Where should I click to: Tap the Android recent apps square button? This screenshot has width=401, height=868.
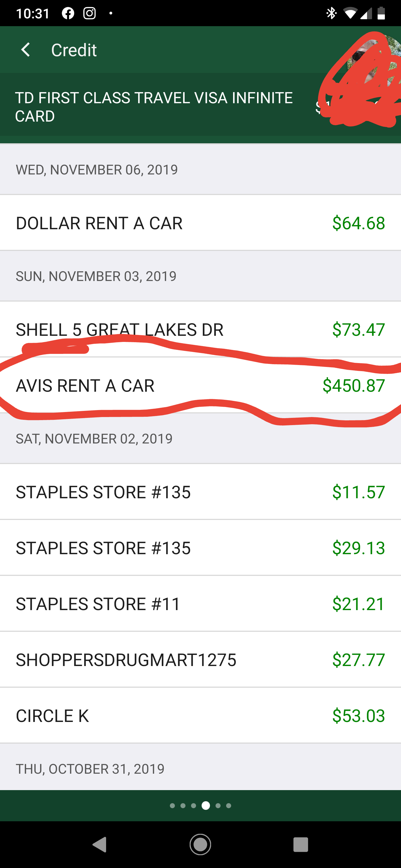[x=300, y=844]
